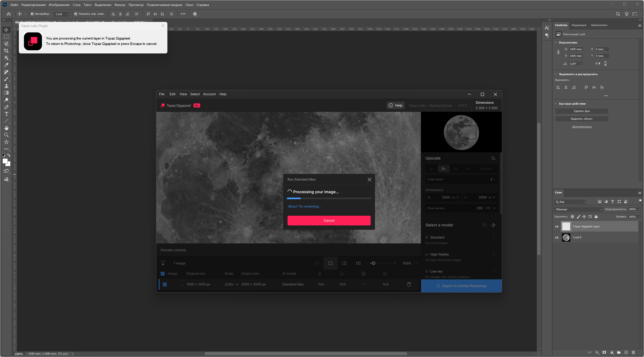Switch to split preview view icon

point(344,263)
